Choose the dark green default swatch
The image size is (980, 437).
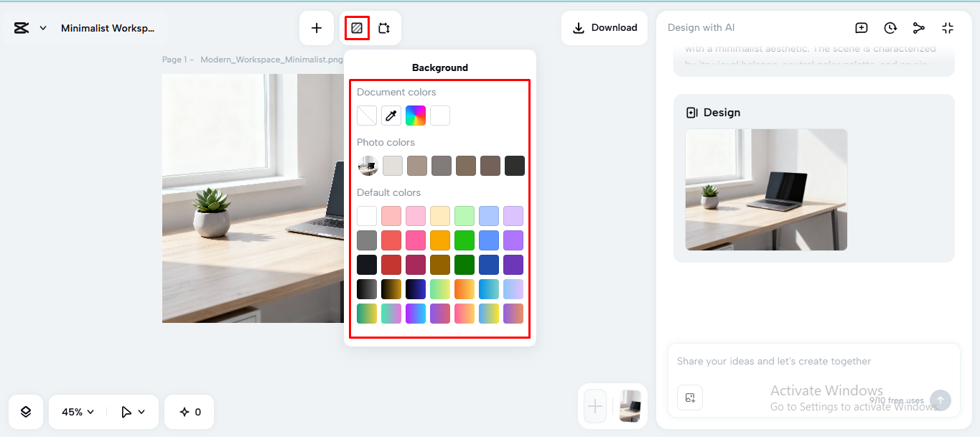click(x=465, y=265)
